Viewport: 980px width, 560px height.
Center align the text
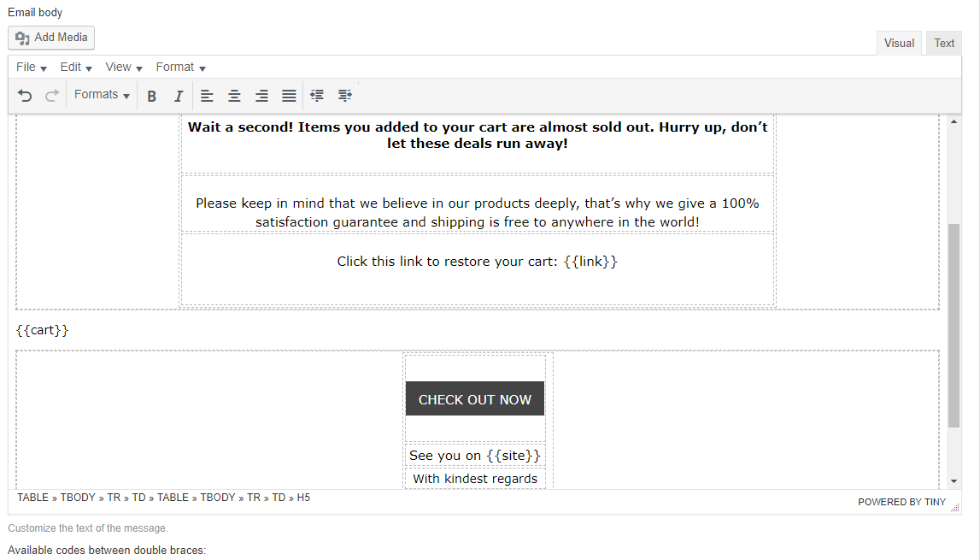coord(234,96)
